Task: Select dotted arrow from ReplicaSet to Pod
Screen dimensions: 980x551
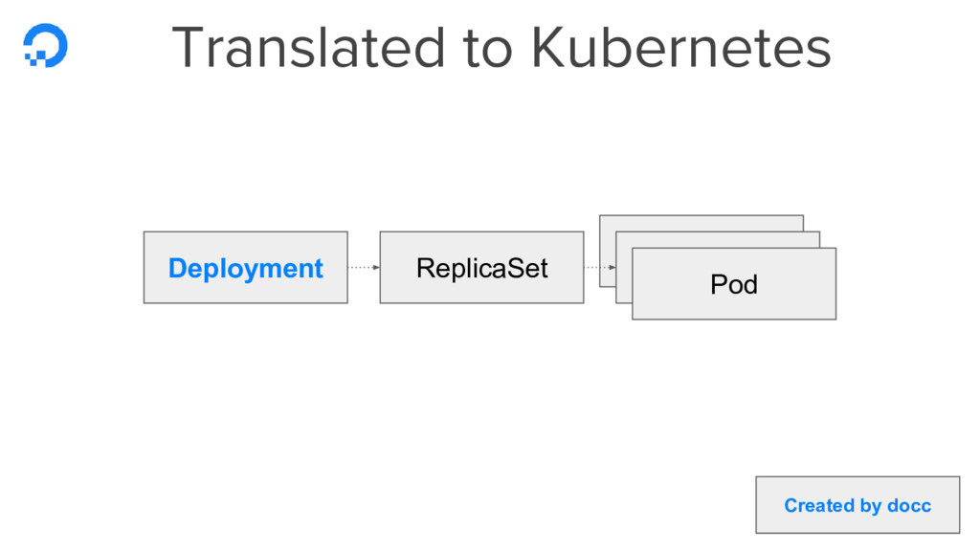Action: pos(600,268)
